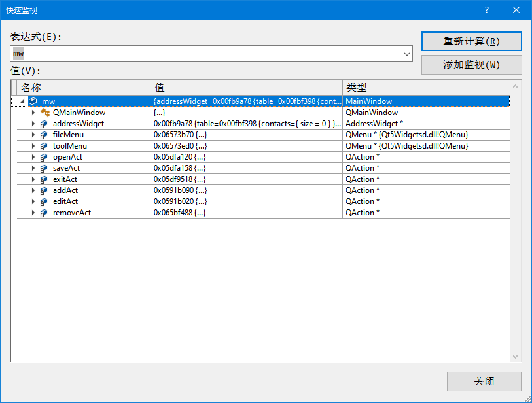This screenshot has height=403, width=532.
Task: Select the openAct row name
Action: click(67, 157)
